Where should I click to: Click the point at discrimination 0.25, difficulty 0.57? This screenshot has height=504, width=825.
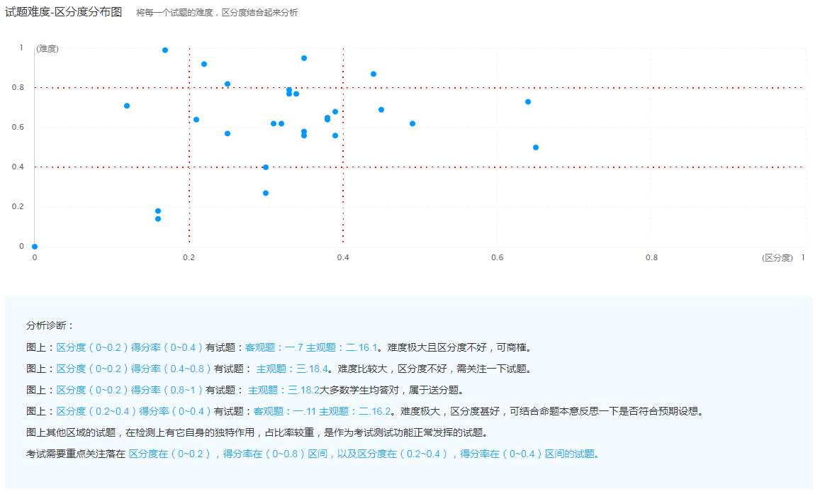(228, 134)
